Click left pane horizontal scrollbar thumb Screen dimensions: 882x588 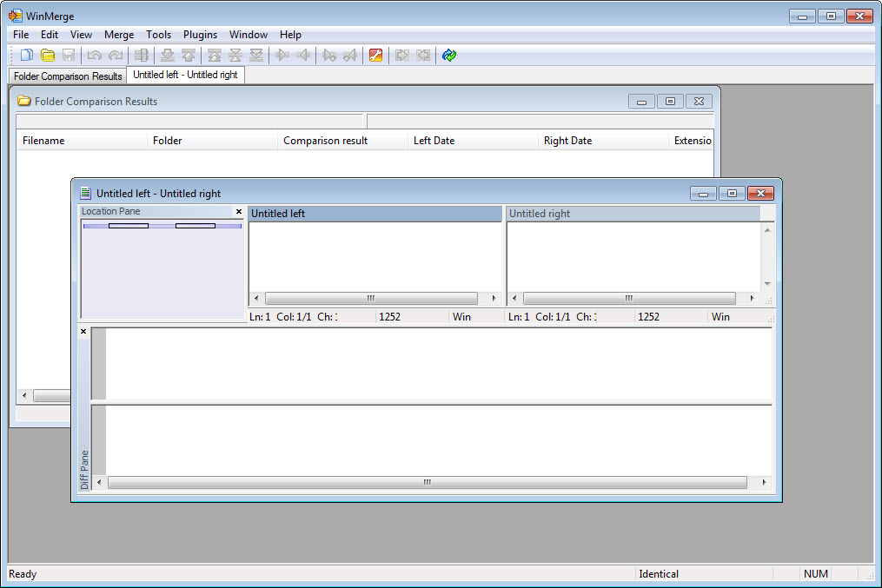pos(371,299)
